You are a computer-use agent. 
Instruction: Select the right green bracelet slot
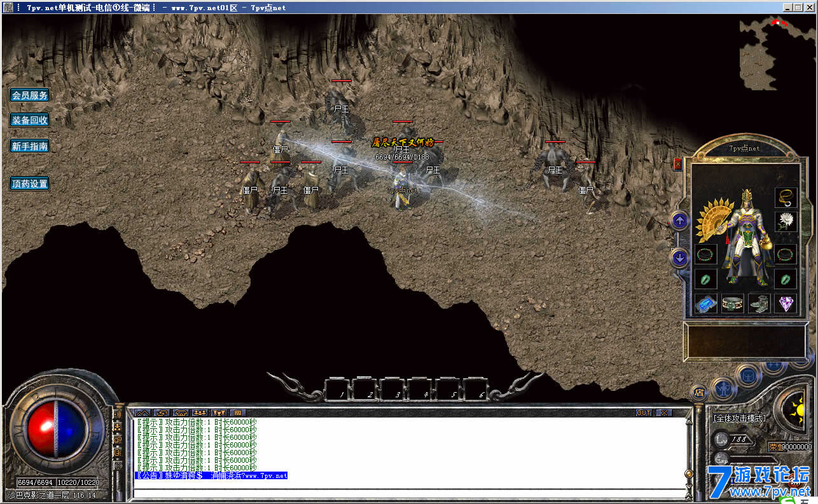coord(786,255)
